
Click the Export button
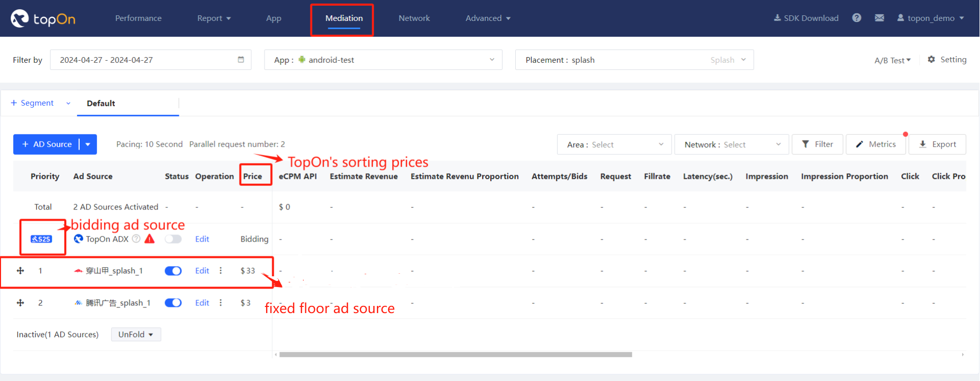(938, 145)
